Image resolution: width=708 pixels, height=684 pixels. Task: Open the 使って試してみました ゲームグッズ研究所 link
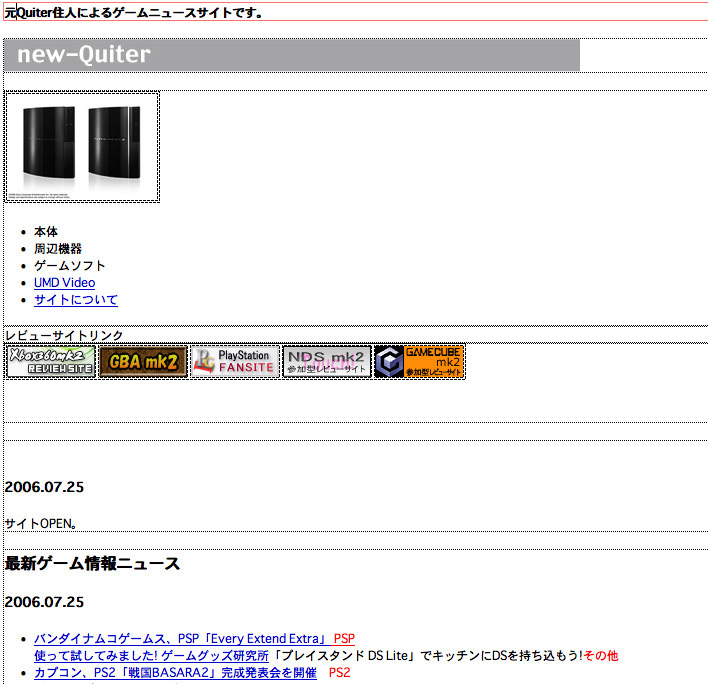[x=151, y=656]
